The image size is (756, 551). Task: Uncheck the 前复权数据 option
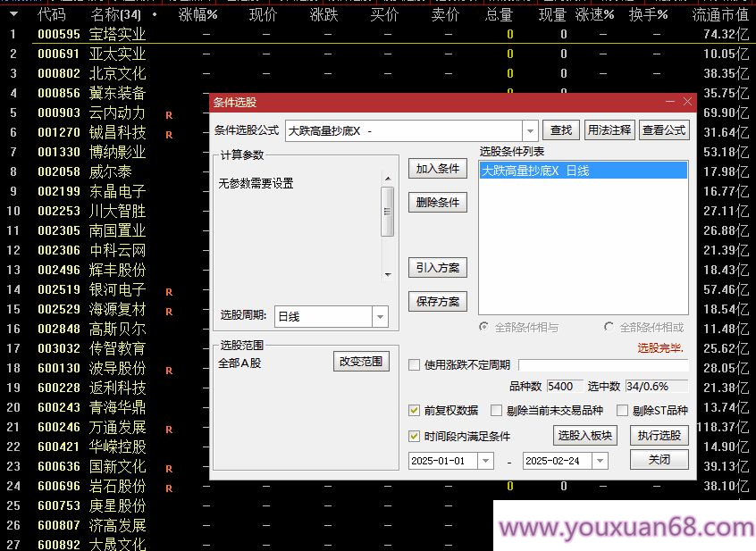414,411
